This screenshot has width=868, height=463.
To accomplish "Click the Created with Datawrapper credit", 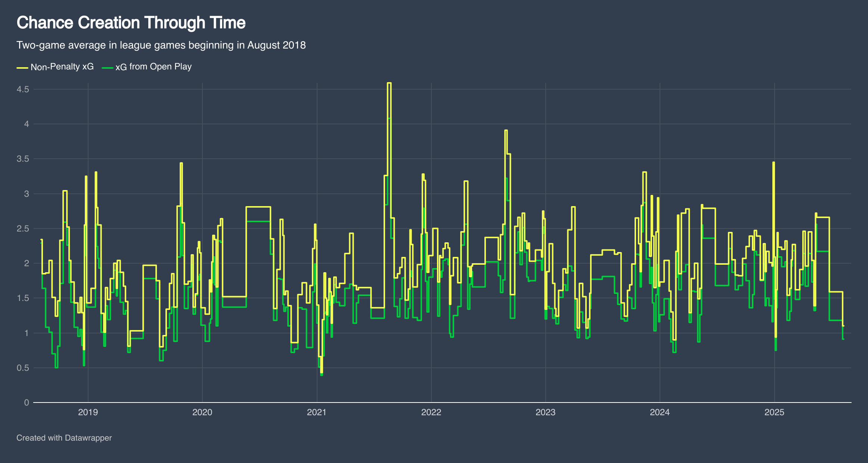I will [64, 438].
